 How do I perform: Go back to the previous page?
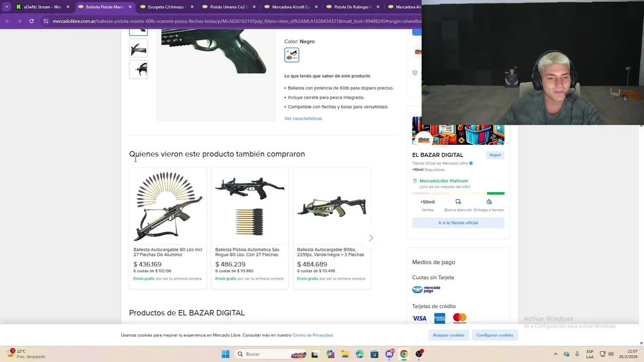tap(7, 21)
